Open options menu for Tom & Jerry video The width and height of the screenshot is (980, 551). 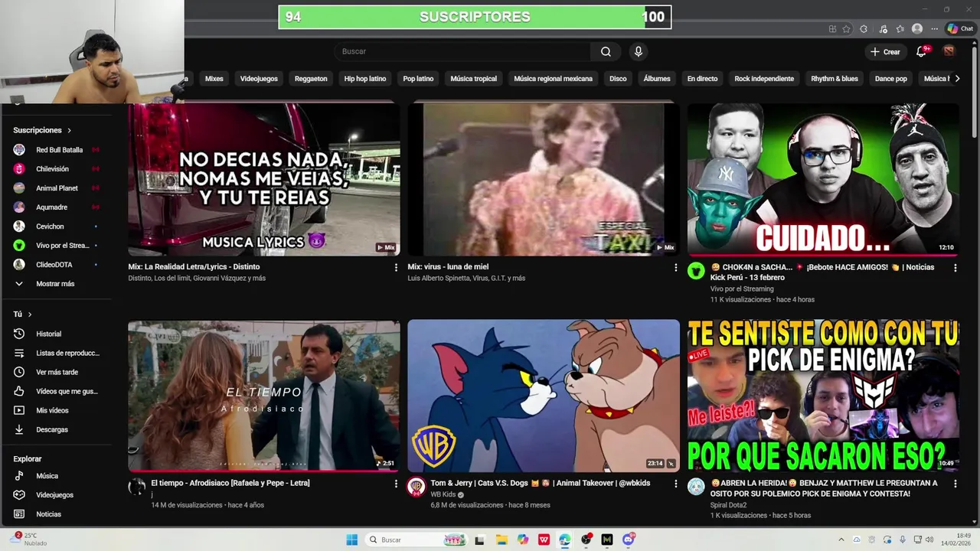(x=675, y=484)
